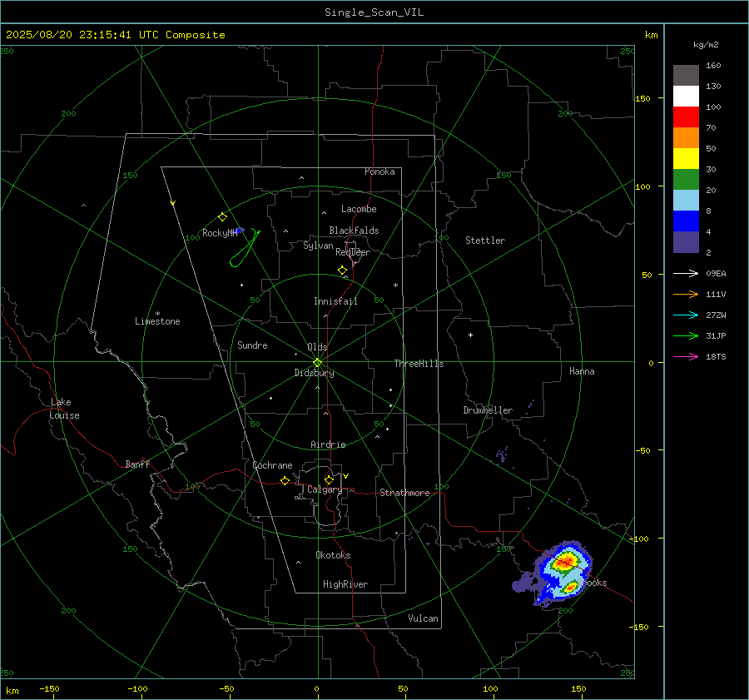749x700 pixels.
Task: Click the Airdrie label
Action: click(x=328, y=444)
